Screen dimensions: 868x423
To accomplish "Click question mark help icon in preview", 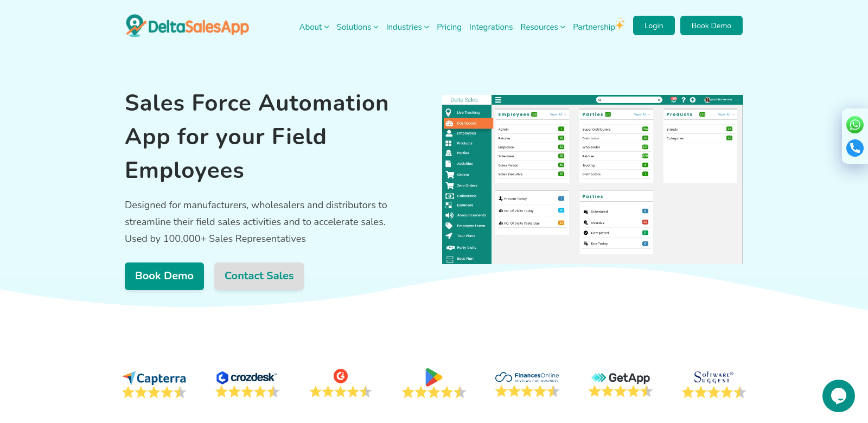I will coord(684,100).
